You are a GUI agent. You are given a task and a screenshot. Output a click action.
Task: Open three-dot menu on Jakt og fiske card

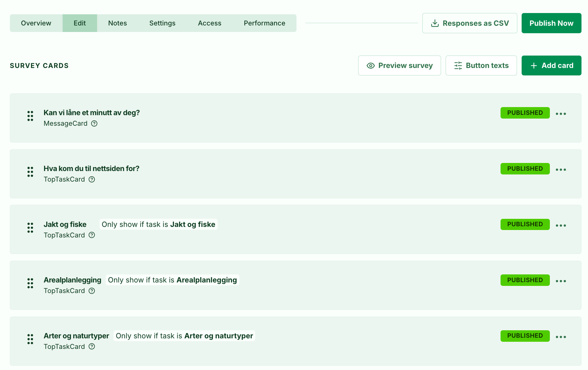(x=561, y=225)
